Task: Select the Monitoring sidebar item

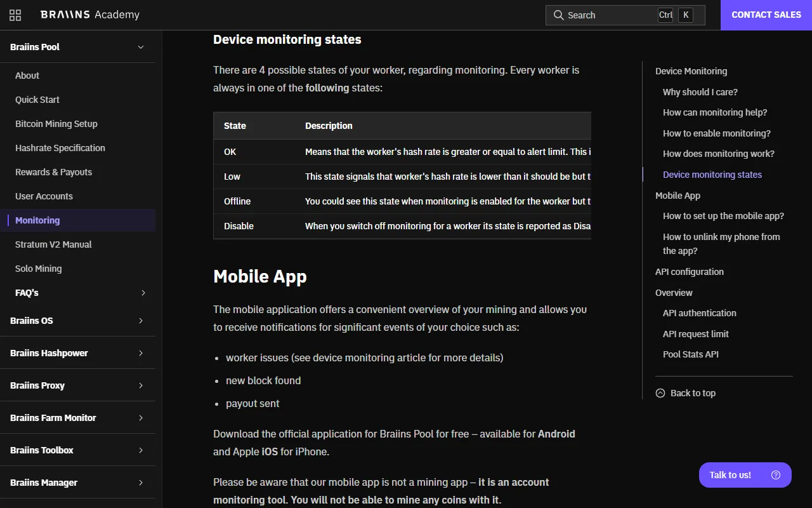Action: [77, 220]
